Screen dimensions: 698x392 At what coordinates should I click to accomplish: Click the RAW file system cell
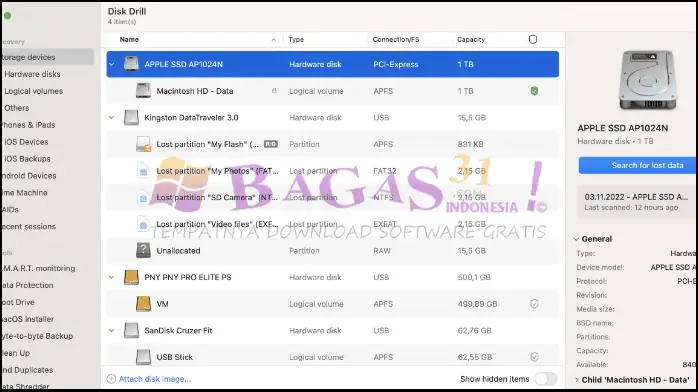(382, 251)
